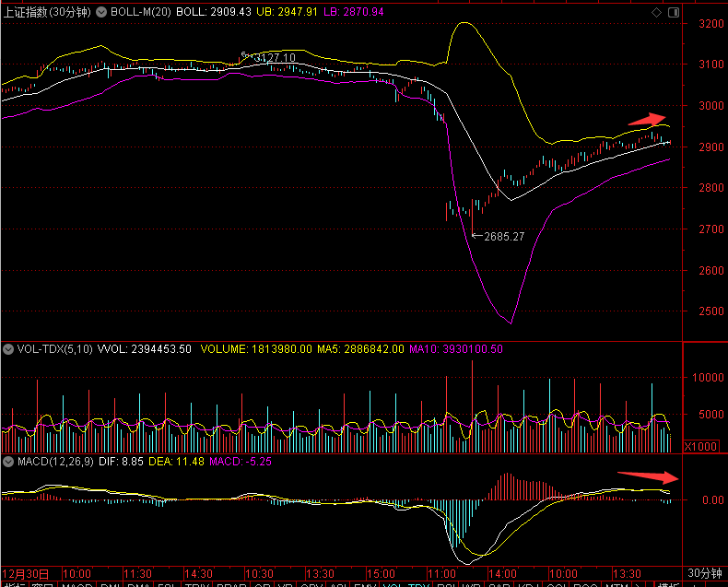This screenshot has height=587, width=728.
Task: Select the KDJ indicator tab
Action: [528, 584]
